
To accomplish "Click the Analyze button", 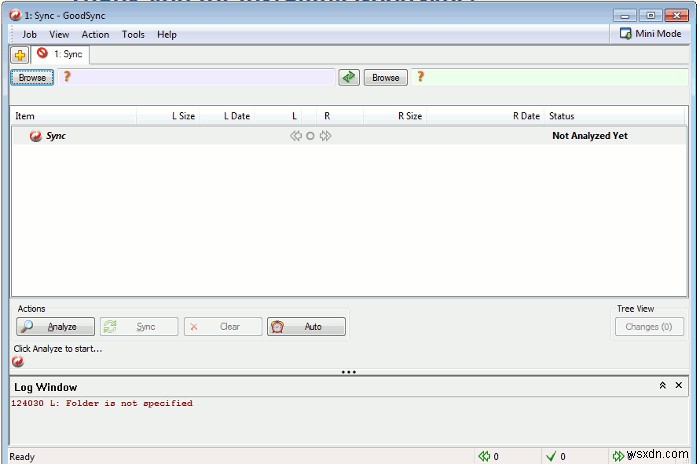I will coord(55,326).
